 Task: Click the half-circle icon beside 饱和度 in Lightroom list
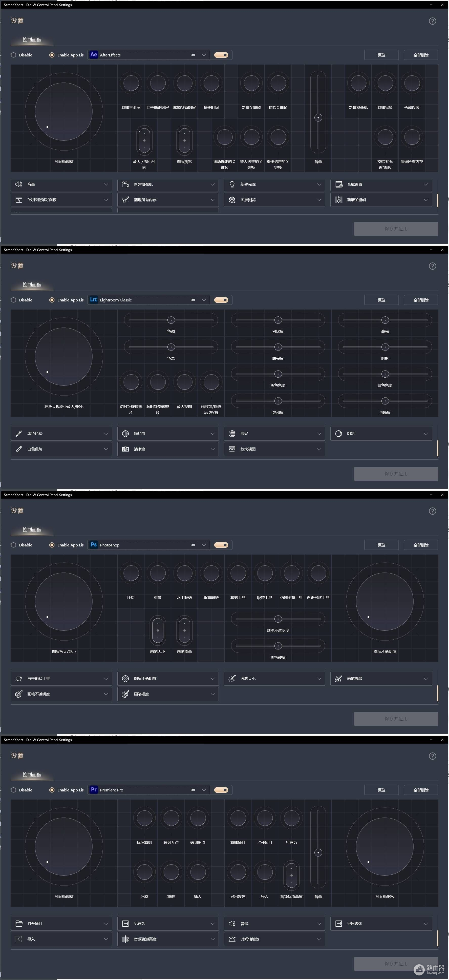(x=125, y=434)
